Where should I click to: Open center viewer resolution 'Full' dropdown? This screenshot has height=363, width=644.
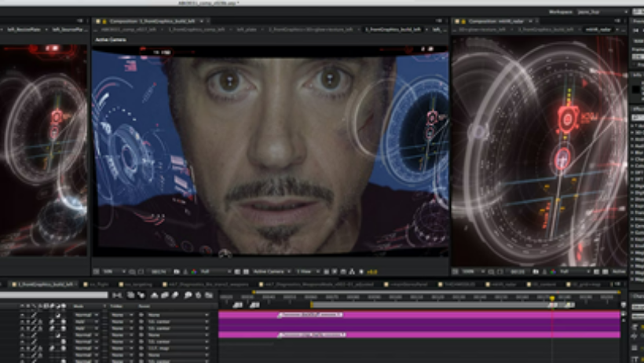tap(216, 272)
